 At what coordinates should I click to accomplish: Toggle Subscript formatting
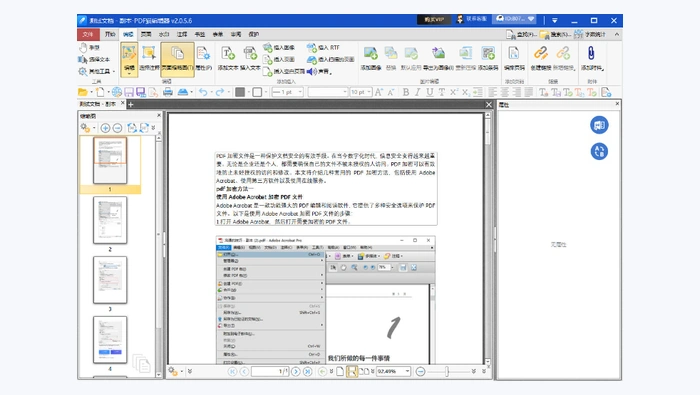click(466, 92)
